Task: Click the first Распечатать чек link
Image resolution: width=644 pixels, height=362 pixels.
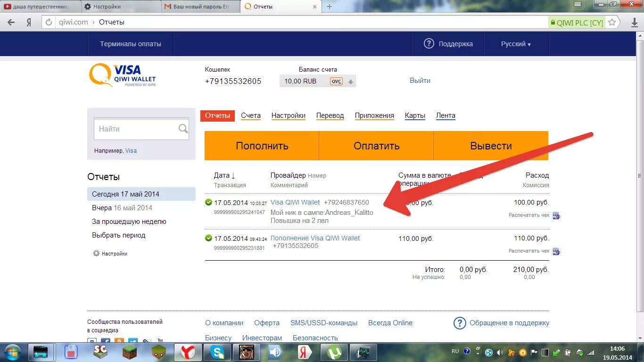Action: pos(529,215)
